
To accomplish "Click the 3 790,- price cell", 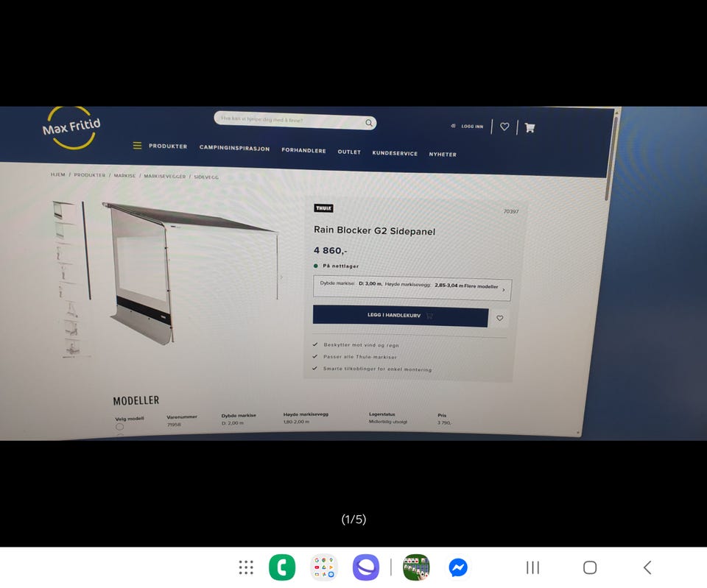I will tap(444, 422).
